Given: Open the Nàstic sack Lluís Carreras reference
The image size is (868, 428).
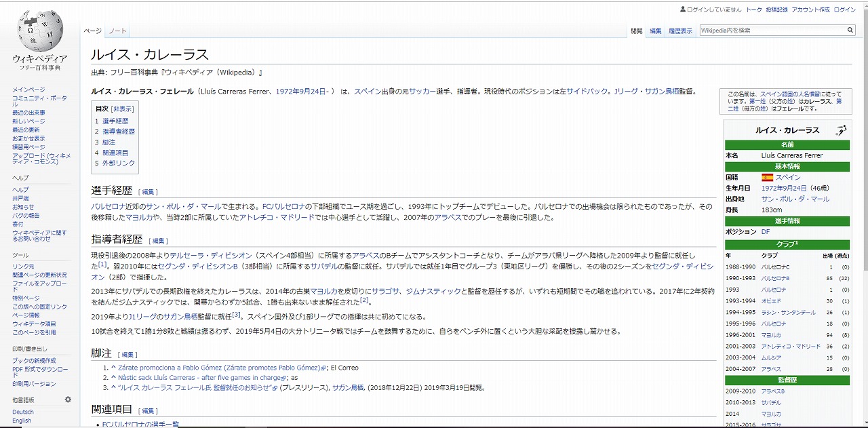Looking at the screenshot, I should pyautogui.click(x=201, y=378).
